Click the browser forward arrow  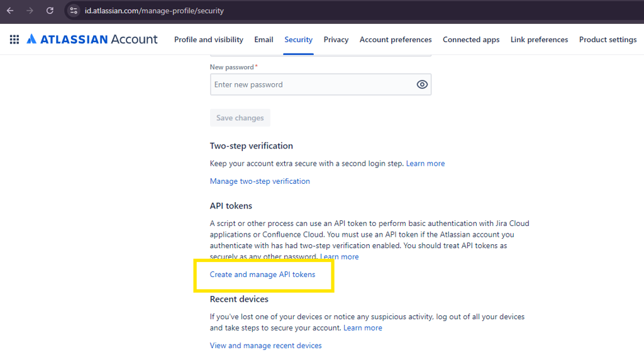tap(30, 11)
